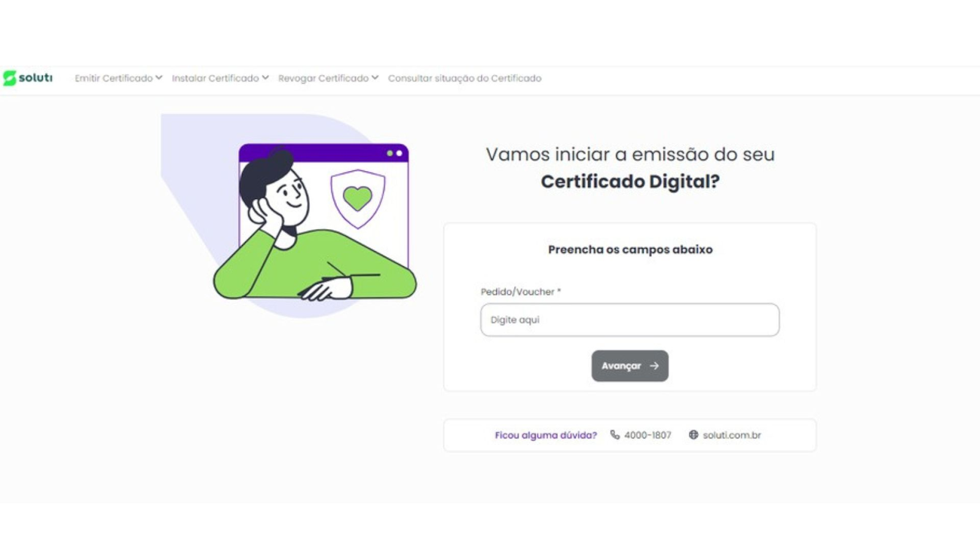Viewport: 980px width, 551px height.
Task: Click the 4000-1807 phone number
Action: (x=647, y=435)
